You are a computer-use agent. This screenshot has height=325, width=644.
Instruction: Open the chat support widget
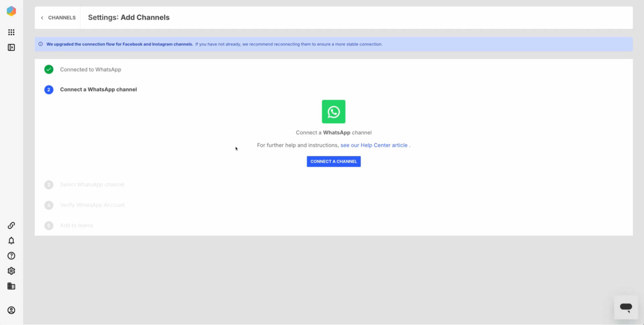click(x=626, y=307)
